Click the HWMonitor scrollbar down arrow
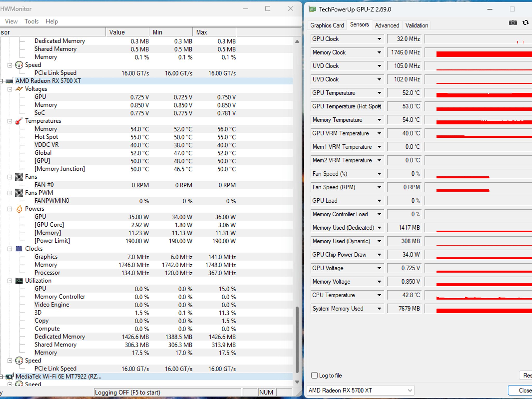The width and height of the screenshot is (532, 399). pyautogui.click(x=297, y=382)
